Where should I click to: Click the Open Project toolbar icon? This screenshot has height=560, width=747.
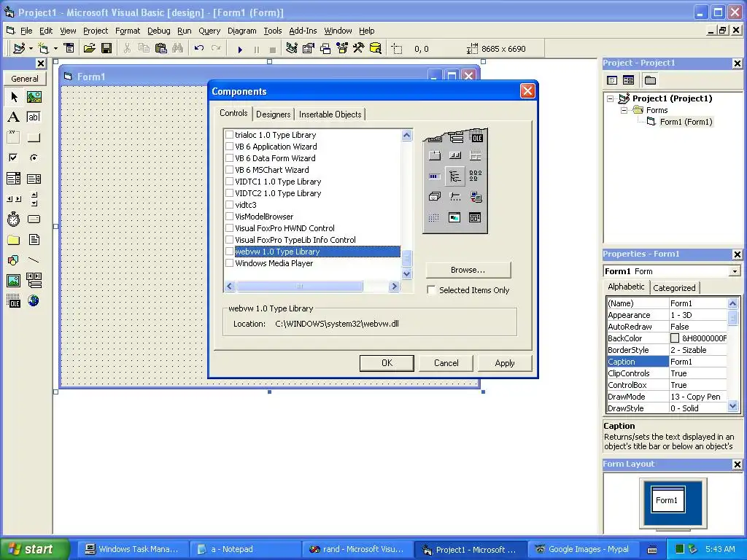tap(89, 49)
